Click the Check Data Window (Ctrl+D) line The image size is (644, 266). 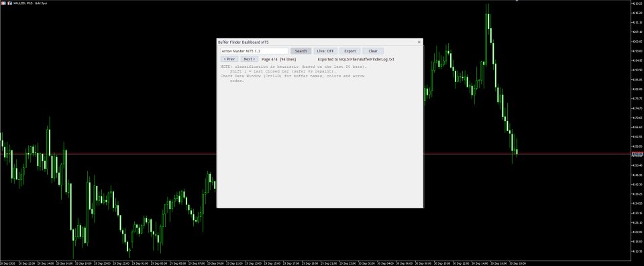click(x=292, y=76)
